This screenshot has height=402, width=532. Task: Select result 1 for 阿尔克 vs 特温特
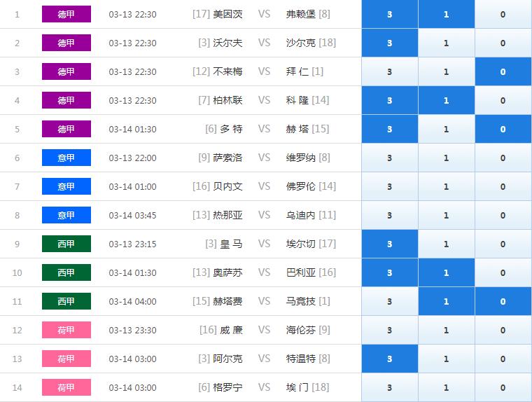(x=446, y=359)
